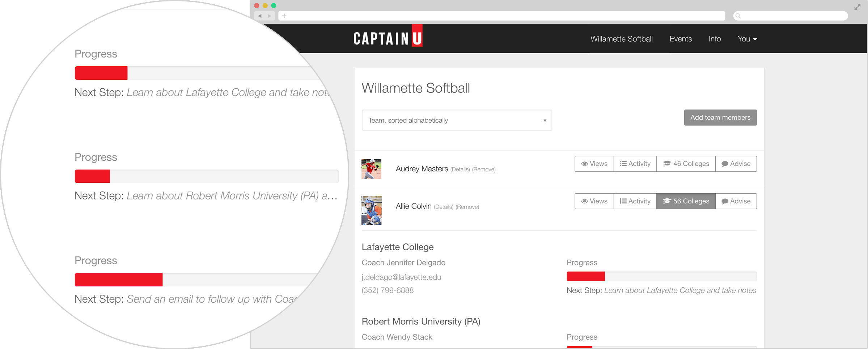Viewport: 868px width, 349px height.
Task: Click Lafayette College progress bar in browser
Action: (661, 276)
